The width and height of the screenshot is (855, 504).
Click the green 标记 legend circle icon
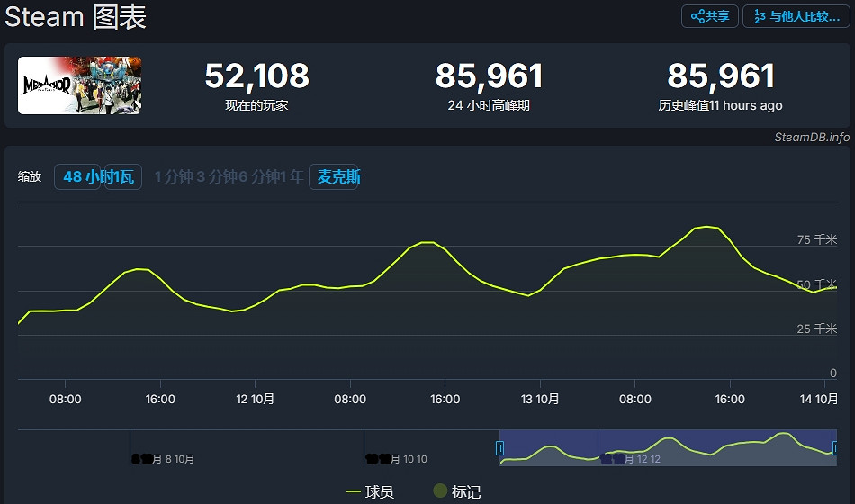tap(440, 491)
